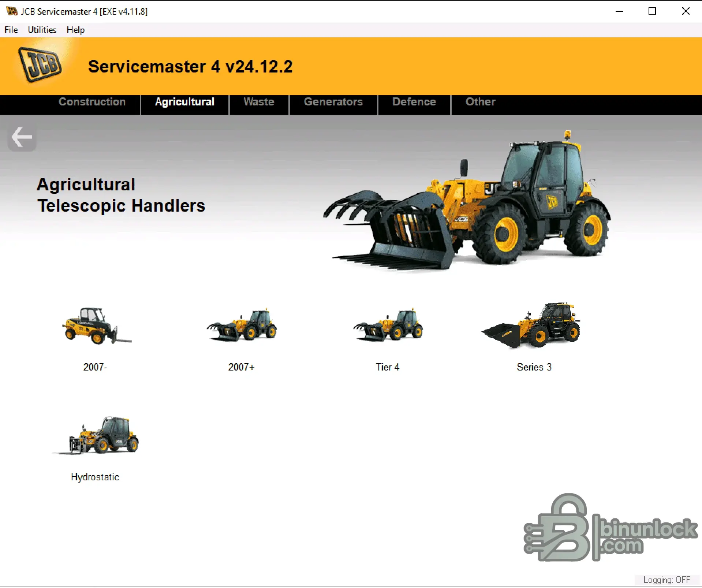Open the Utilities menu

click(x=42, y=30)
